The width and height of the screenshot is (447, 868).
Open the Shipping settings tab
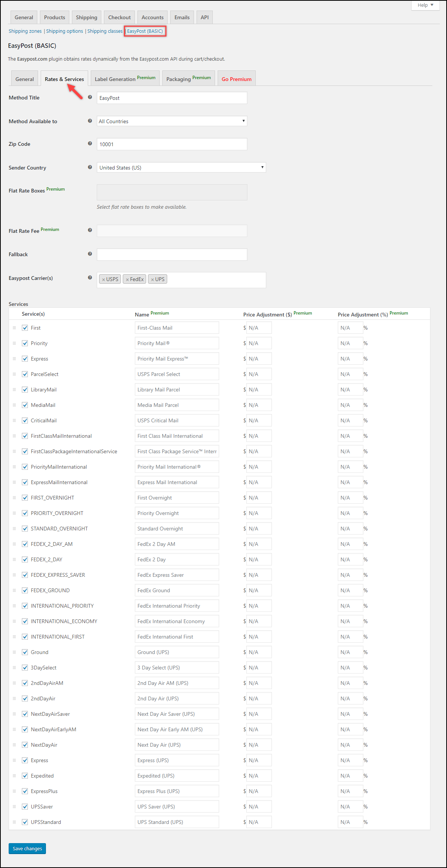coord(87,17)
